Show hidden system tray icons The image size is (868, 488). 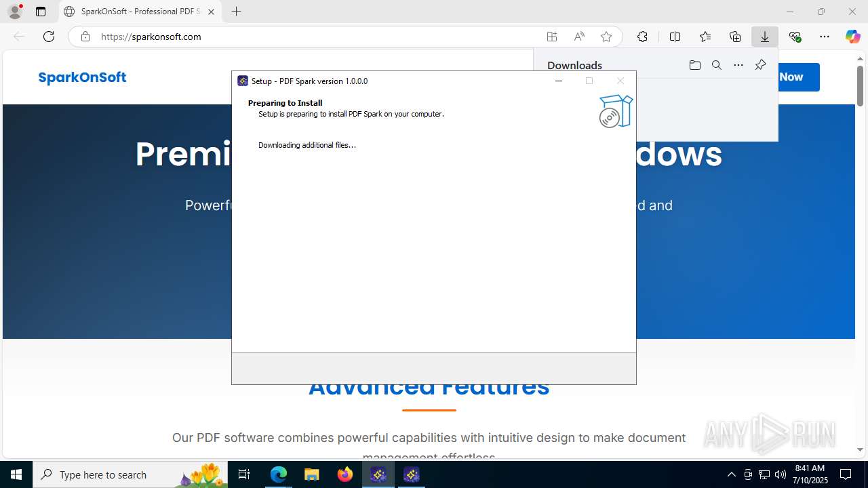731,474
